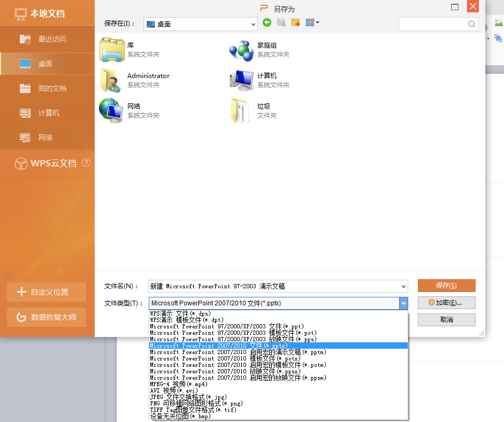Click the green back arrow icon
The width and height of the screenshot is (504, 422).
(267, 22)
